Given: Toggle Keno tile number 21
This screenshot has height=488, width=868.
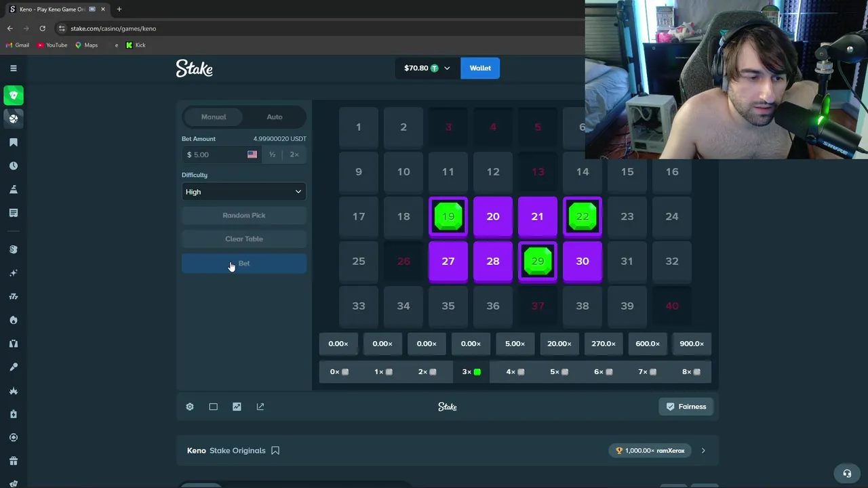Looking at the screenshot, I should point(538,217).
